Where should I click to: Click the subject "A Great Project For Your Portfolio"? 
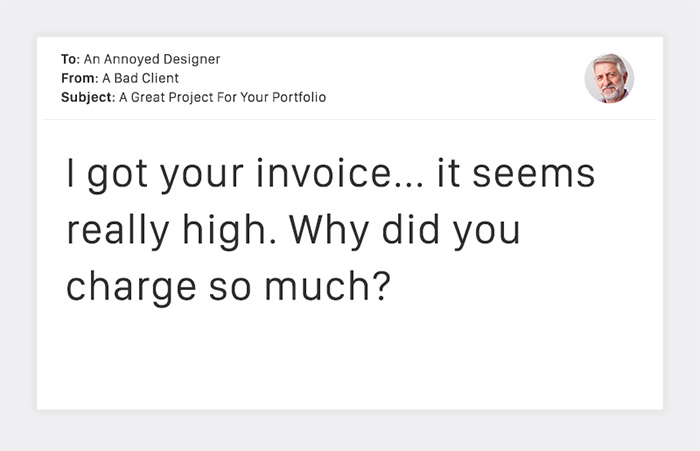[222, 97]
